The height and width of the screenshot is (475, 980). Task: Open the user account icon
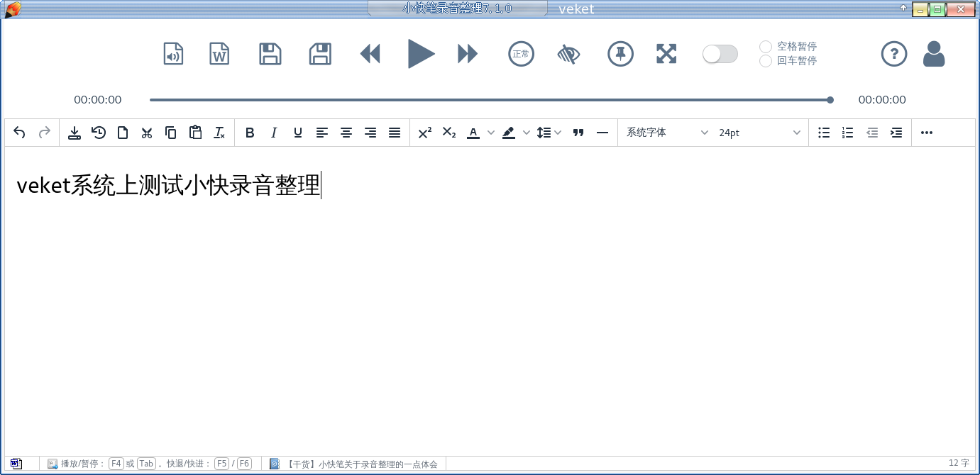[934, 53]
